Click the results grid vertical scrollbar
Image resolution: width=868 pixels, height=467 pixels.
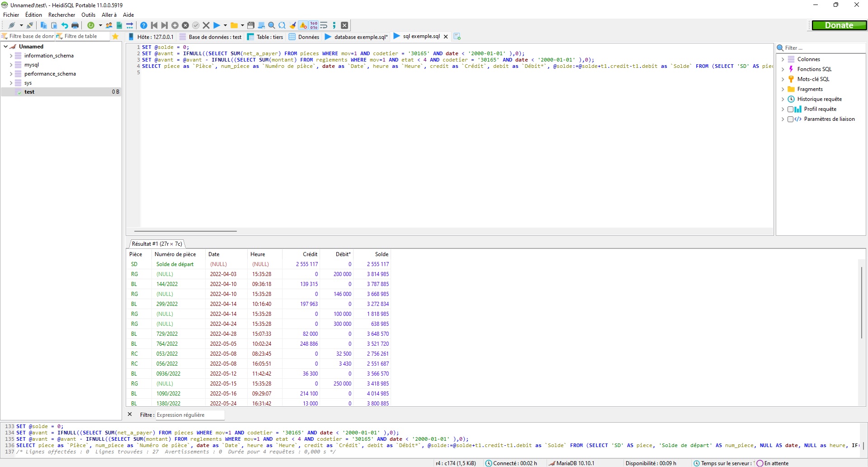click(x=862, y=302)
